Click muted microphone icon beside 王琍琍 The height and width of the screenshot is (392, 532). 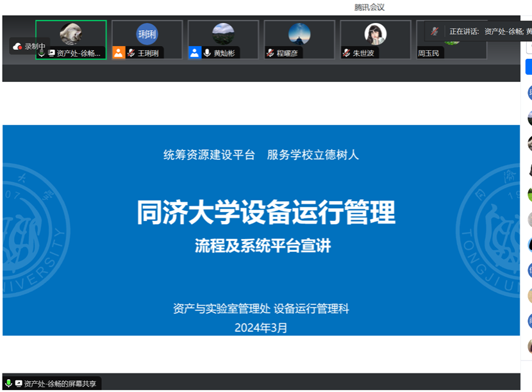[131, 53]
